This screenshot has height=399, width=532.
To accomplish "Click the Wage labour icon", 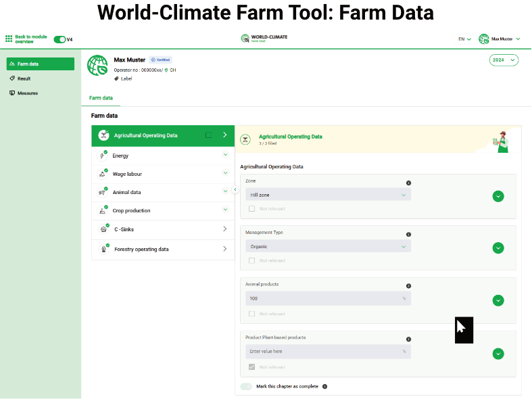I will pos(102,174).
